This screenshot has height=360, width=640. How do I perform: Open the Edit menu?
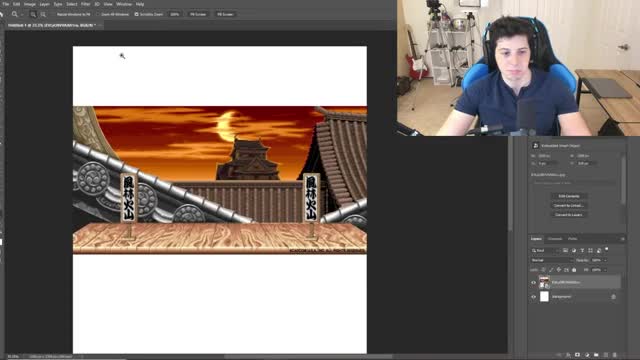(x=16, y=4)
